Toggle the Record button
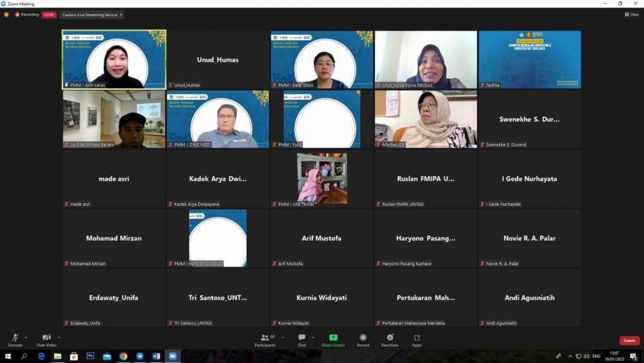This screenshot has width=644, height=363. [363, 338]
